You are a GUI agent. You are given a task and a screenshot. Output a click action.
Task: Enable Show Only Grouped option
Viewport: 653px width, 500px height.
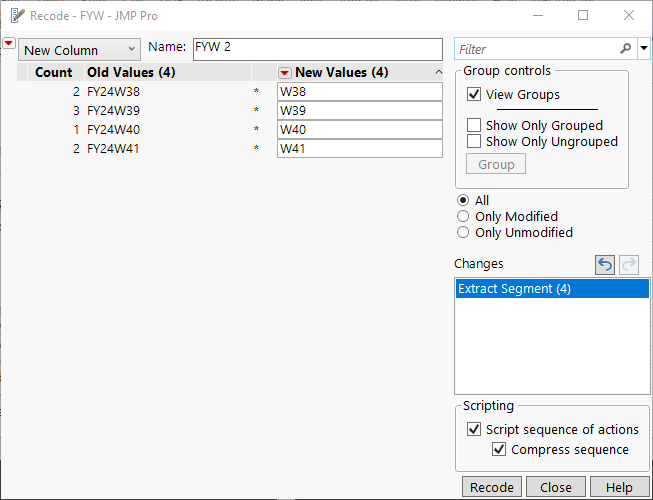474,126
